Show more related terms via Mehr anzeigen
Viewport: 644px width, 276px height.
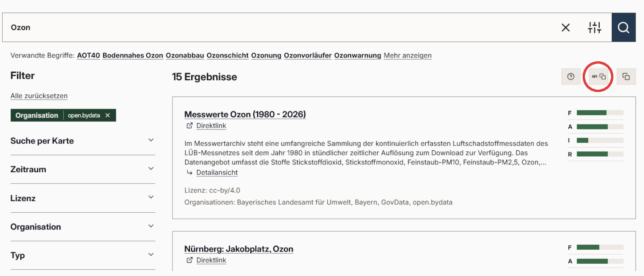(407, 55)
